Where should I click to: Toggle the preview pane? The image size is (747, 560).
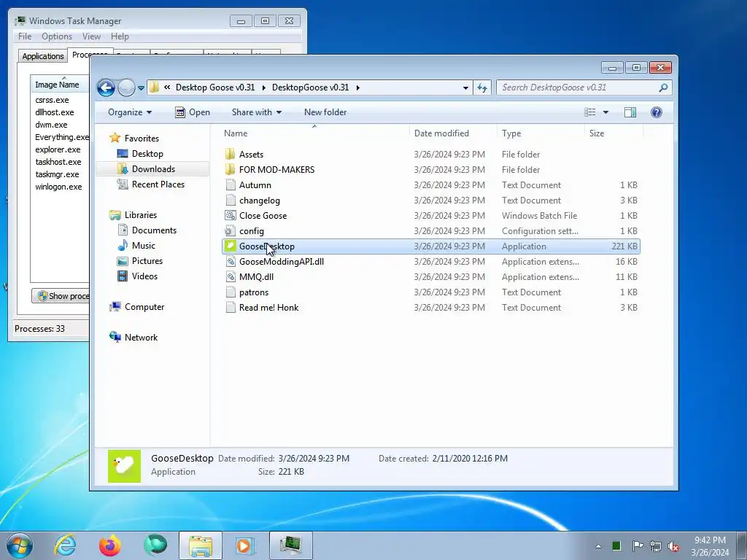click(630, 112)
